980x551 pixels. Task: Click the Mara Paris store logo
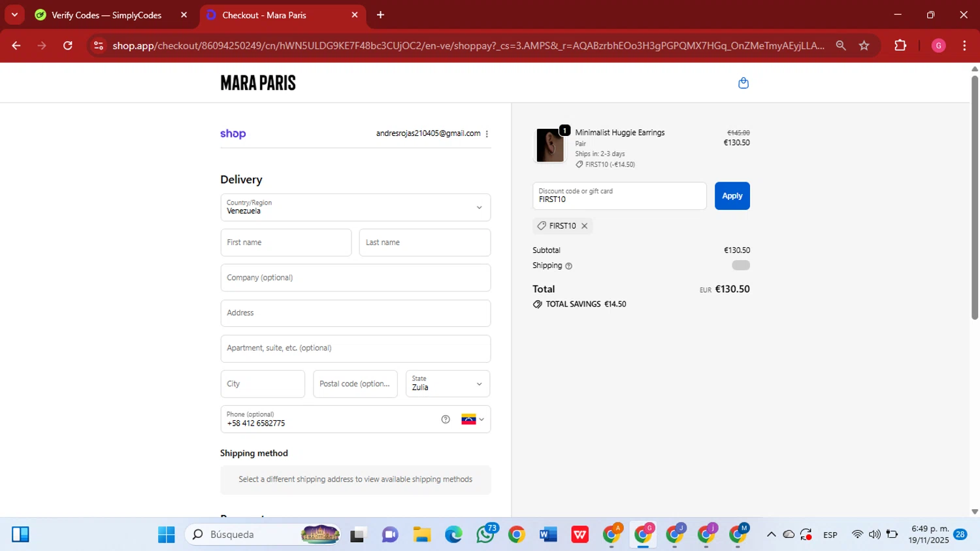tap(258, 83)
